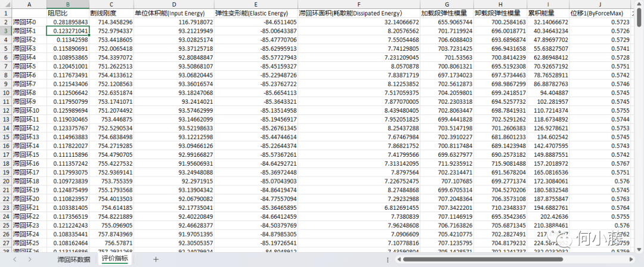Go to previous sheet using left arrow
The height and width of the screenshot is (267, 644).
15,259
